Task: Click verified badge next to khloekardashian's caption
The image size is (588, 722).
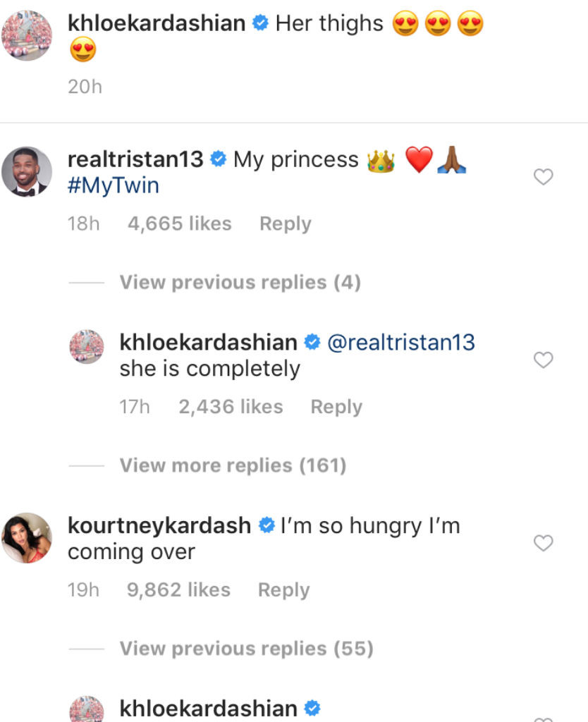Action: 260,23
